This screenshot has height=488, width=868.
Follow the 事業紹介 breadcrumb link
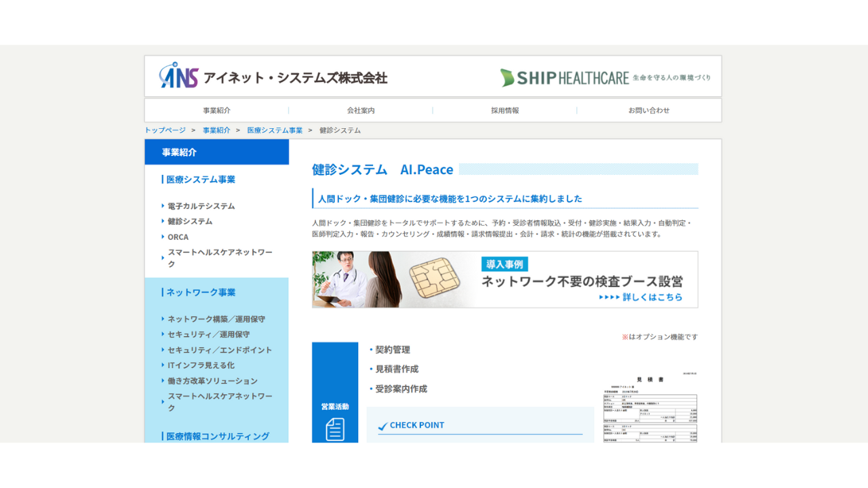216,130
